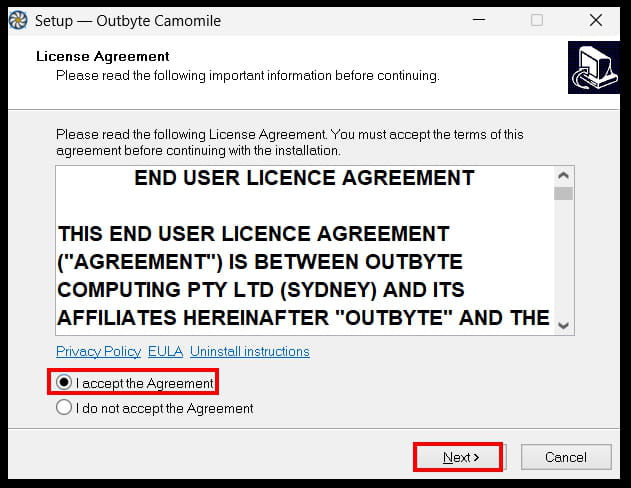This screenshot has width=631, height=488.
Task: Select "I accept the Agreement" radio button
Action: click(64, 382)
